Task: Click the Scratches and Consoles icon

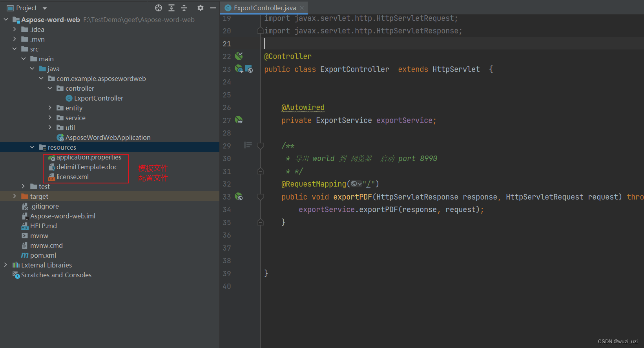Action: (x=16, y=275)
